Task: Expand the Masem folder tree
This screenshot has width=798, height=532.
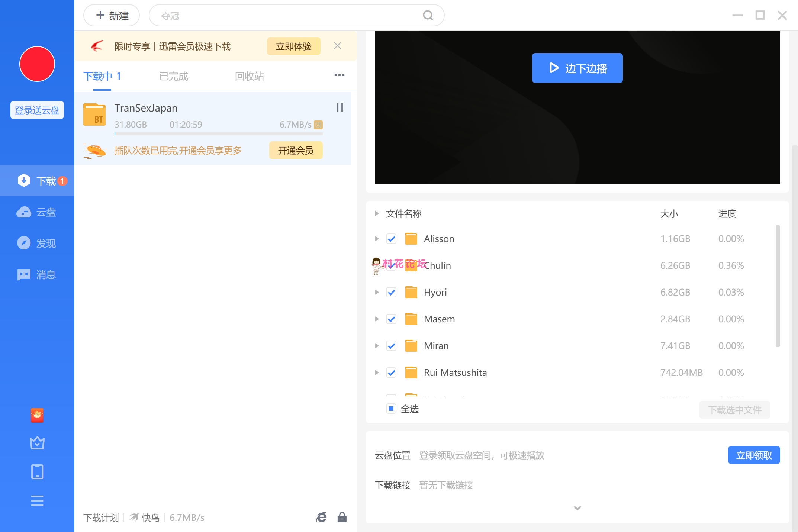Action: 377,319
